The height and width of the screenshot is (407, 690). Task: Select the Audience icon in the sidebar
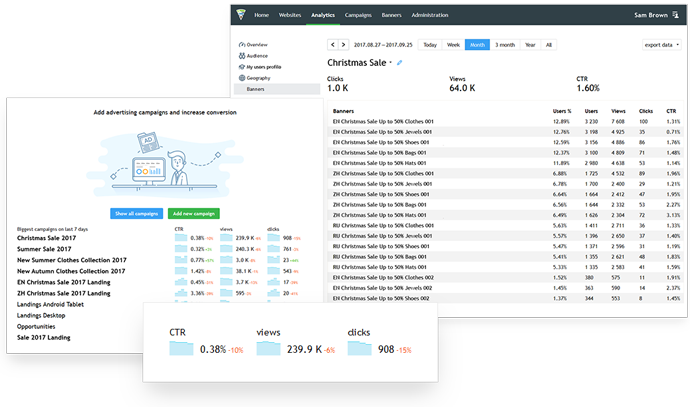pos(242,56)
